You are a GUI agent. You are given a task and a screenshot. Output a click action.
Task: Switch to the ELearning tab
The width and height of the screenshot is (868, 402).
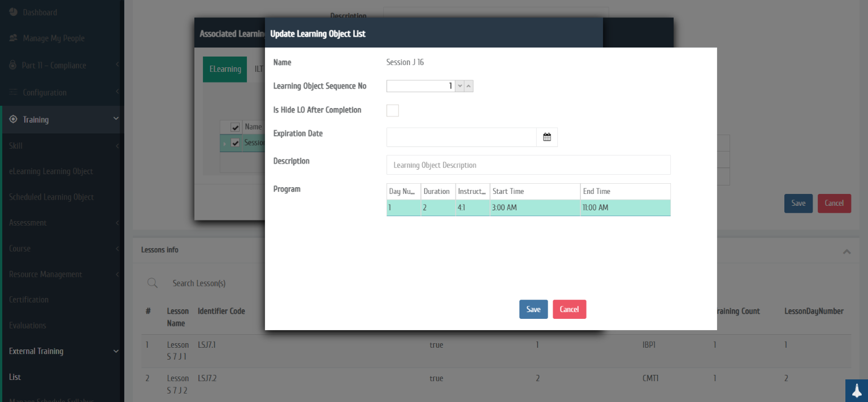pos(225,69)
